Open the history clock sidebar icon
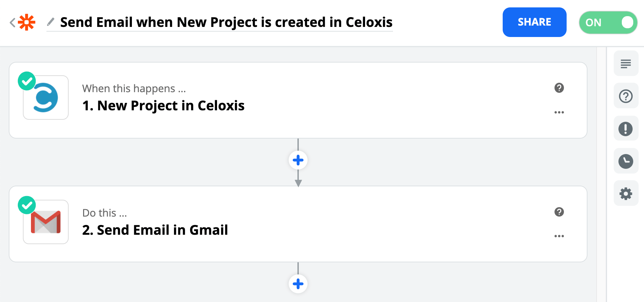644x302 pixels. 626,161
